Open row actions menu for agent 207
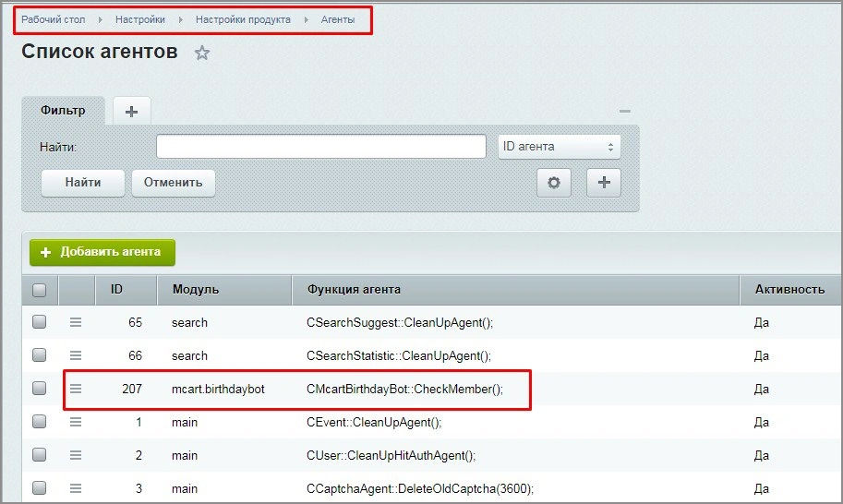Image resolution: width=843 pixels, height=504 pixels. pyautogui.click(x=76, y=389)
